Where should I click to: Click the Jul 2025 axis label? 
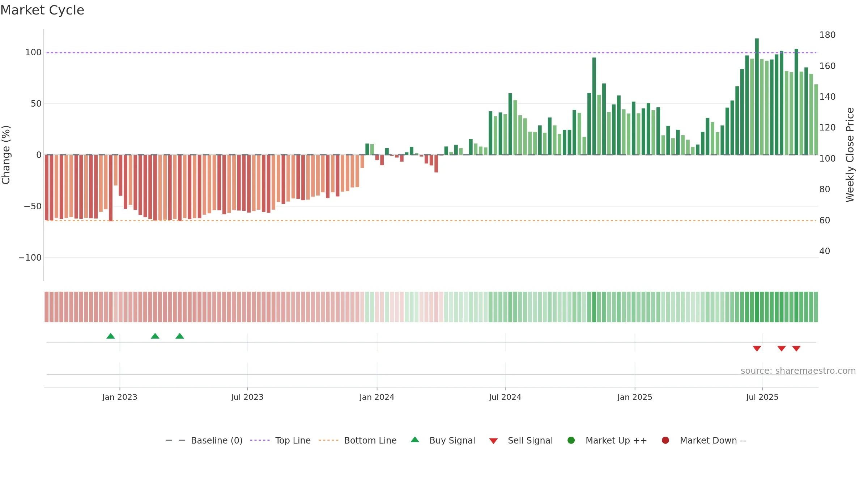tap(762, 397)
